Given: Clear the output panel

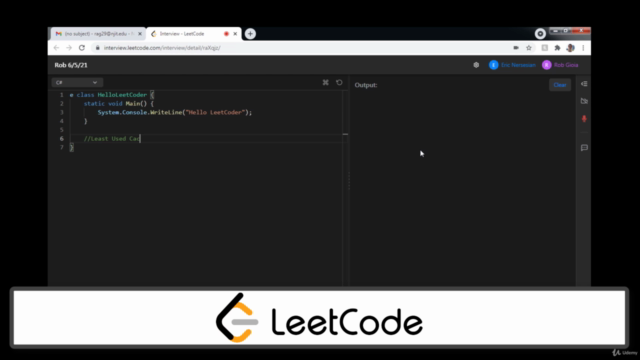Looking at the screenshot, I should click(x=560, y=85).
